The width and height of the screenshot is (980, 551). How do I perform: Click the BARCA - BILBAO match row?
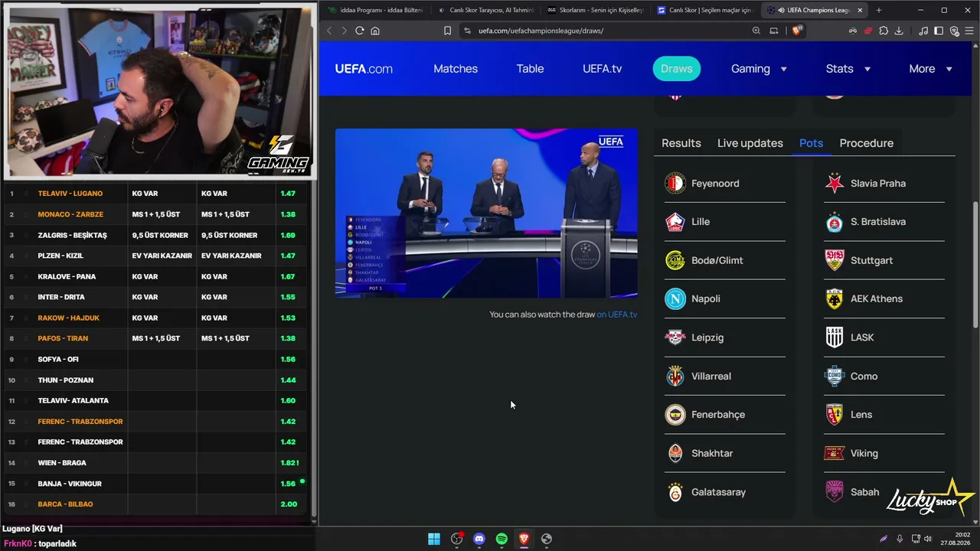pyautogui.click(x=155, y=504)
